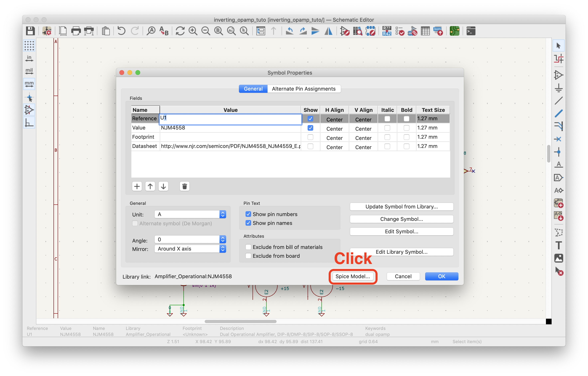Click the Undo arrow icon
The width and height of the screenshot is (588, 376).
tap(121, 31)
